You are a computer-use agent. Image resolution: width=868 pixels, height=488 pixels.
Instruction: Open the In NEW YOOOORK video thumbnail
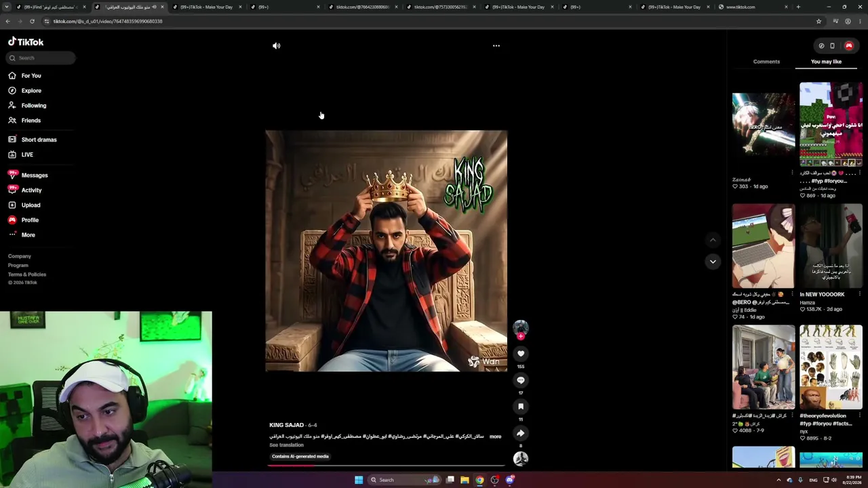click(831, 246)
